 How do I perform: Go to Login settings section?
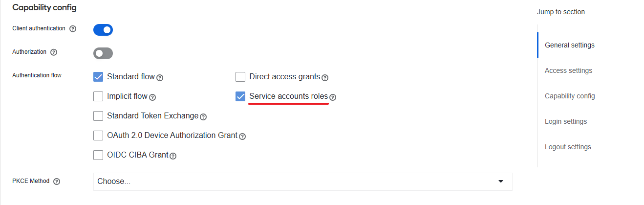566,121
